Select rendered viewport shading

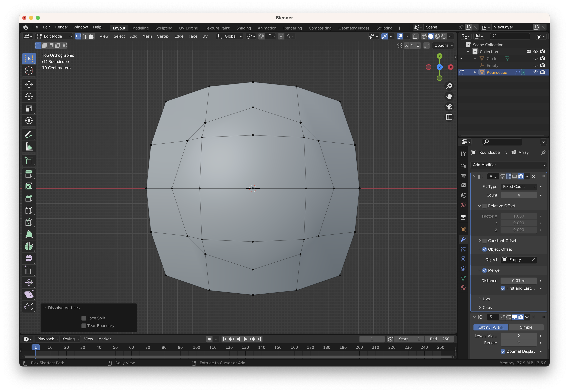pos(444,36)
